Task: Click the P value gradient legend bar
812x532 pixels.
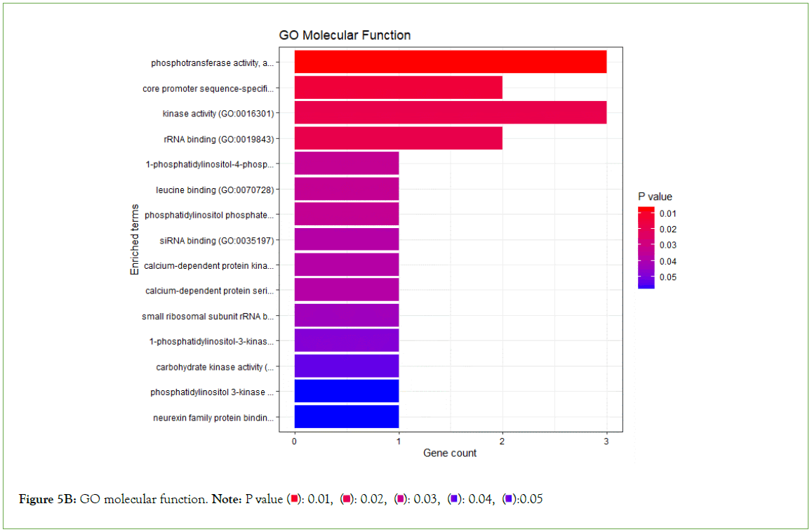Action: coord(646,247)
